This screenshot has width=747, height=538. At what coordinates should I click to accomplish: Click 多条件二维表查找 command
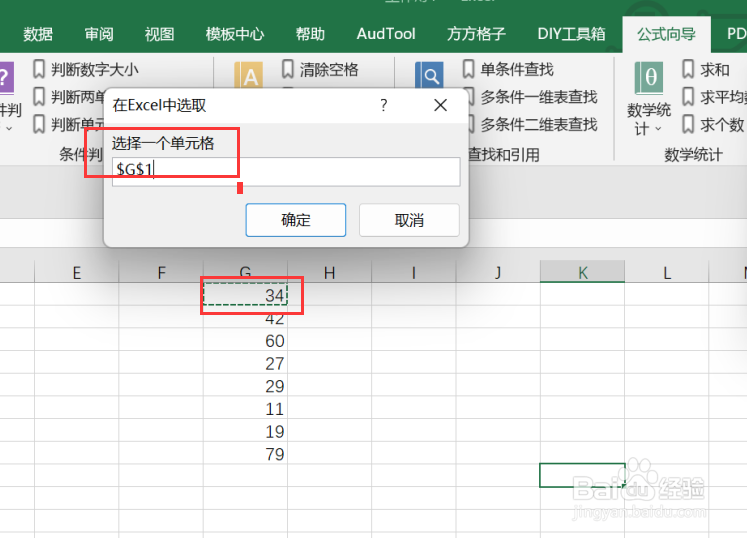point(539,125)
